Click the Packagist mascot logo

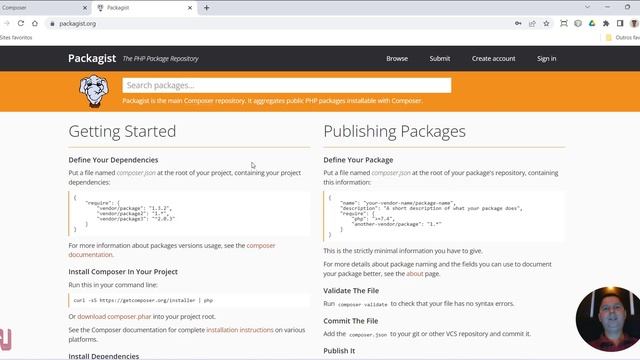[94, 91]
